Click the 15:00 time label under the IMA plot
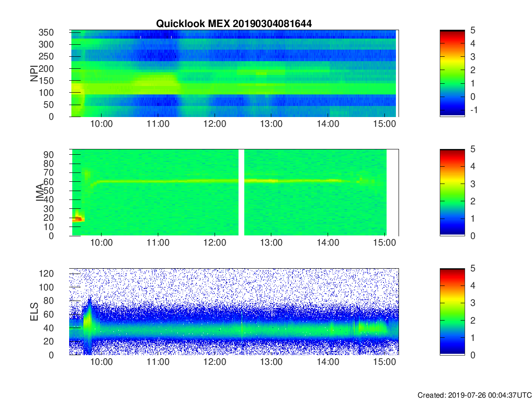 click(384, 243)
